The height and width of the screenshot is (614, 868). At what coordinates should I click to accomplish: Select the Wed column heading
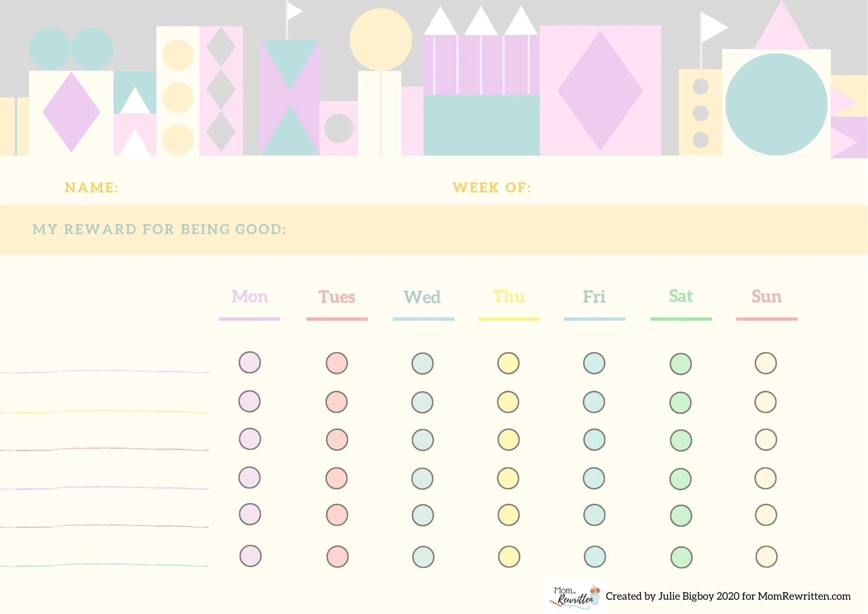tap(422, 297)
